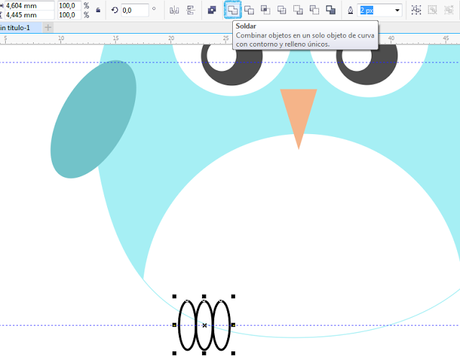The width and height of the screenshot is (460, 360).
Task: Click the outline width pen icon
Action: point(350,10)
